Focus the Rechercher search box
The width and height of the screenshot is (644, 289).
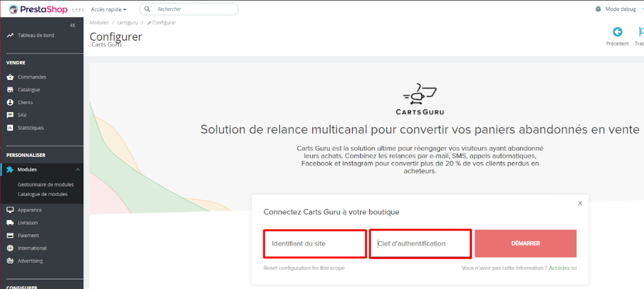[189, 9]
